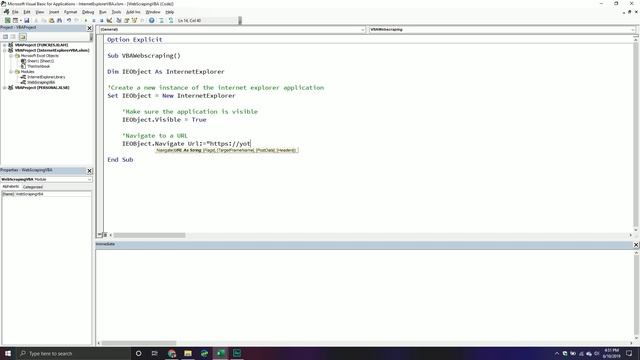Open Excel from the taskbar
This screenshot has width=640, height=360.
221,353
